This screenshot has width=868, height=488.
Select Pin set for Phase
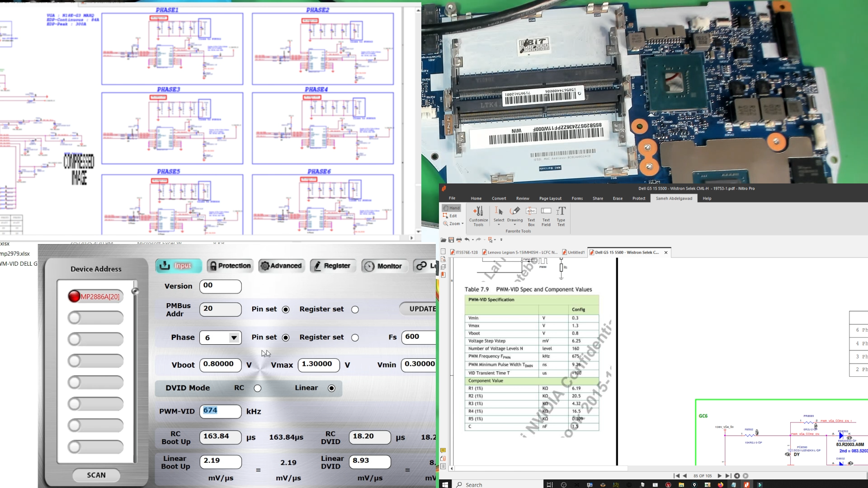point(286,338)
